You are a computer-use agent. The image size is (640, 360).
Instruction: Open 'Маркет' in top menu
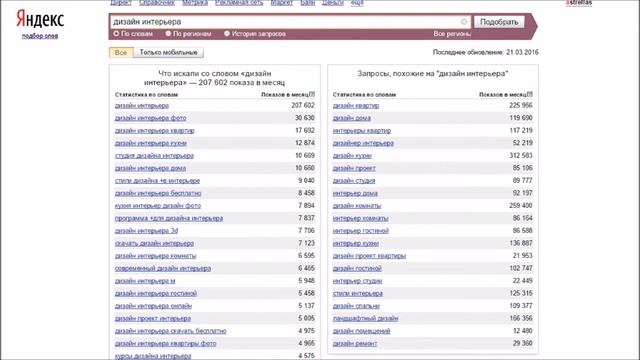point(282,3)
